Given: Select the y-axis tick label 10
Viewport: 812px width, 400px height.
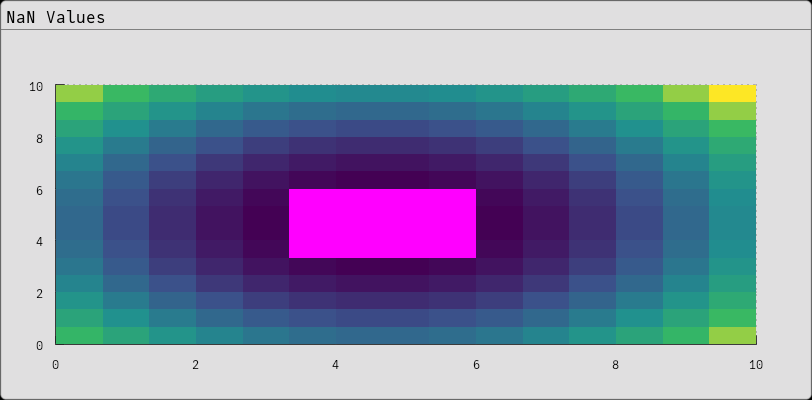Looking at the screenshot, I should (36, 87).
